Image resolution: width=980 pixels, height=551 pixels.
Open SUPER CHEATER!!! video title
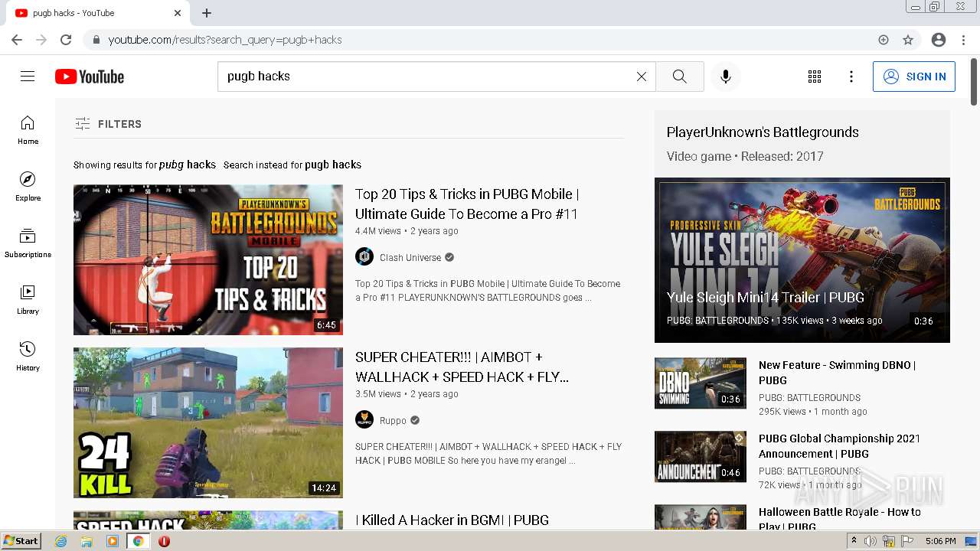point(462,367)
